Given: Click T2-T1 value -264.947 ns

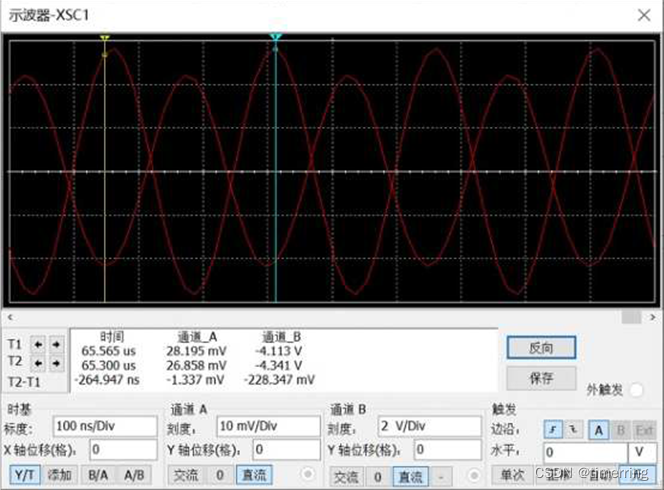Looking at the screenshot, I should pyautogui.click(x=107, y=379).
